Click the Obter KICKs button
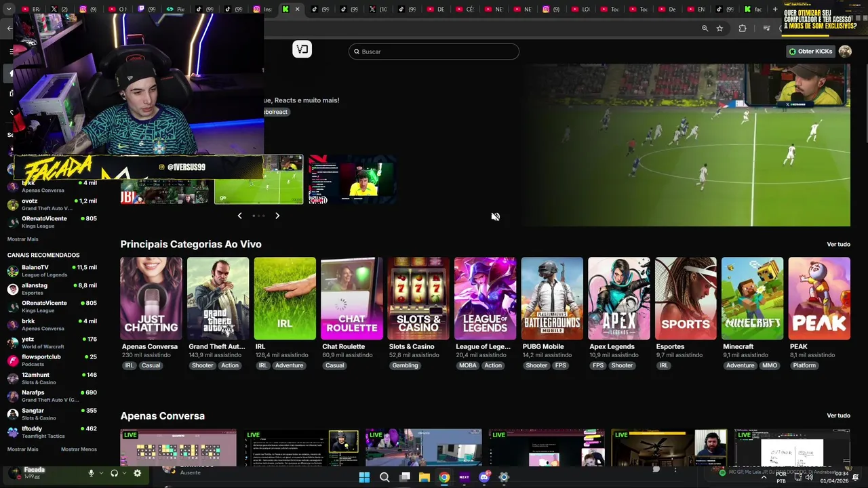Image resolution: width=868 pixels, height=488 pixels. (x=810, y=52)
